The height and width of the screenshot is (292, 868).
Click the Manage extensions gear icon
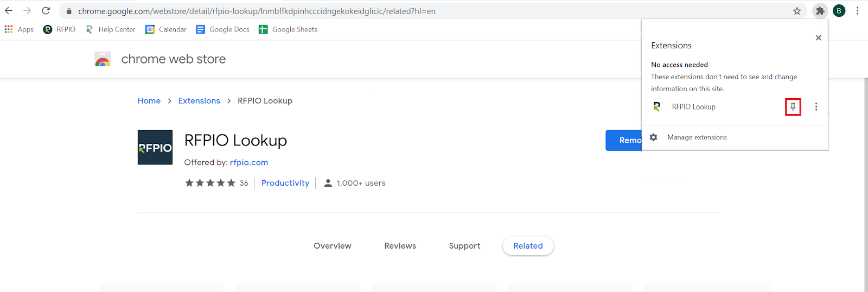point(654,137)
